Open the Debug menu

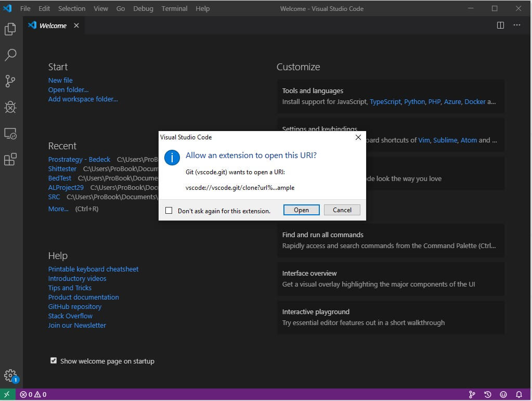(x=143, y=8)
